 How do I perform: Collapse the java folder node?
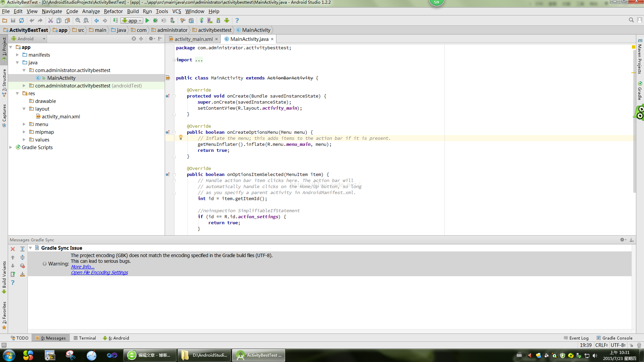click(x=17, y=62)
